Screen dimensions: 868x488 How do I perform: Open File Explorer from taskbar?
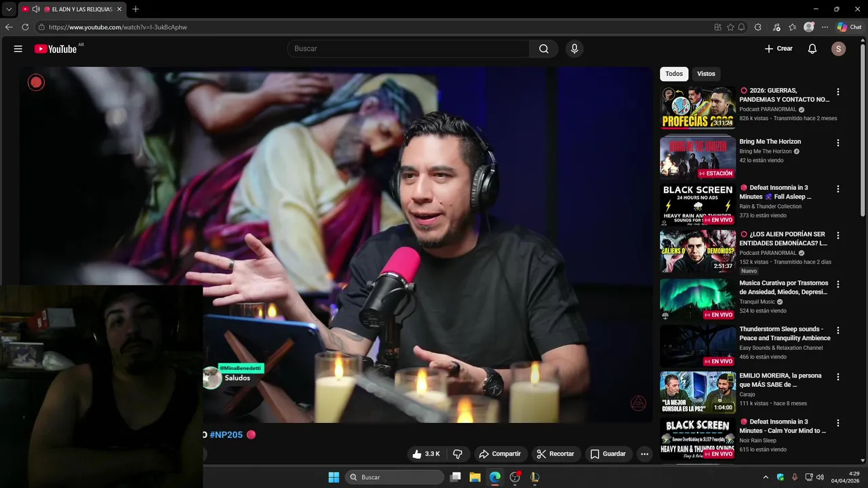475,477
